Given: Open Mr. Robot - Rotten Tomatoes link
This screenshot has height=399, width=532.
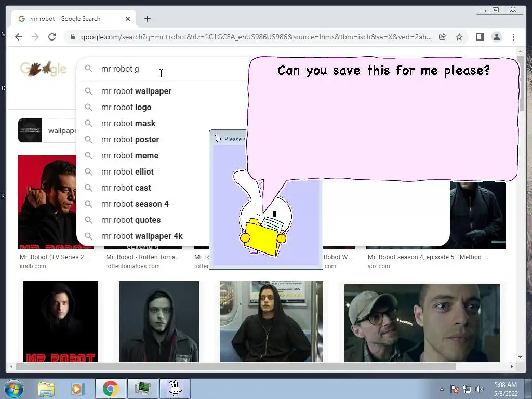Looking at the screenshot, I should pyautogui.click(x=143, y=257).
